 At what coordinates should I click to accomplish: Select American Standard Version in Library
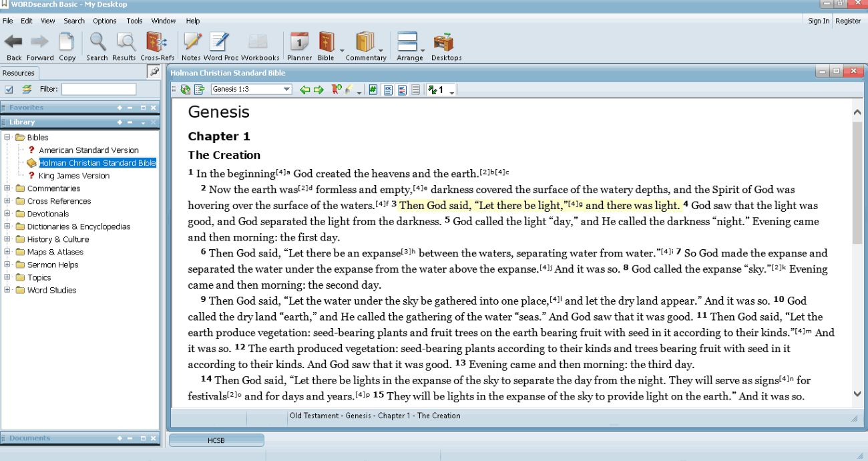pos(89,150)
